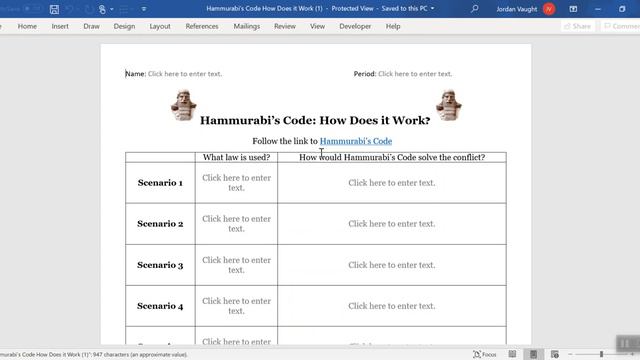Switch to Read Mode view icon
Screen dimensions: 640x360
point(512,354)
